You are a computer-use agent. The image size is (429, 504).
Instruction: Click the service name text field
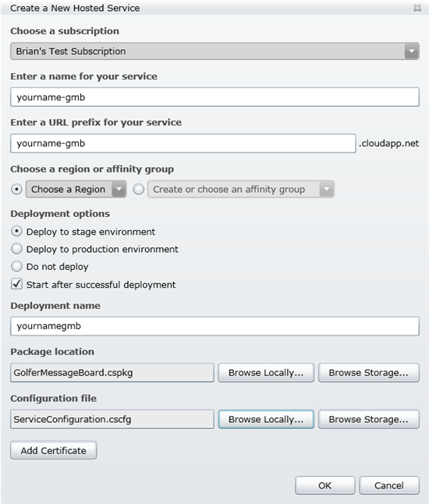point(214,97)
